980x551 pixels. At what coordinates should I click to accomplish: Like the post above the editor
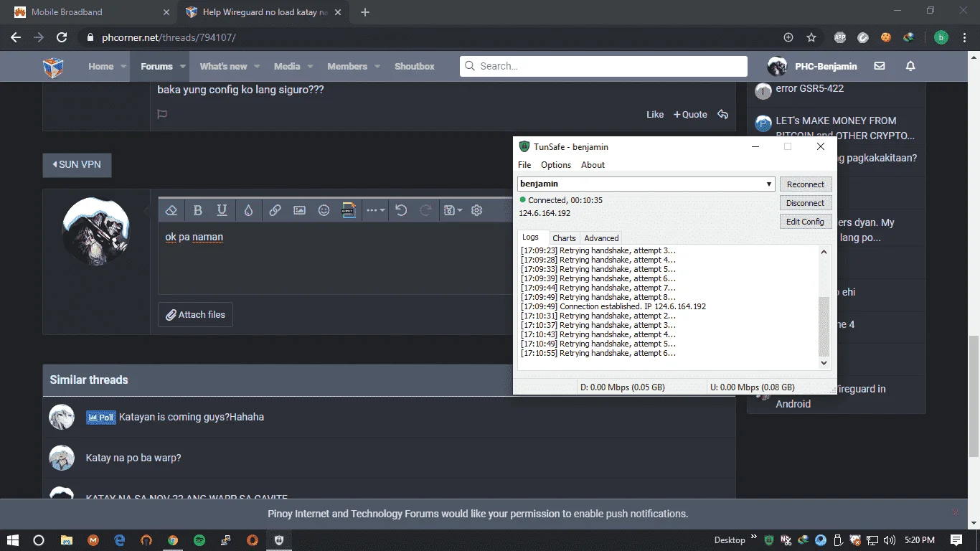pos(655,114)
